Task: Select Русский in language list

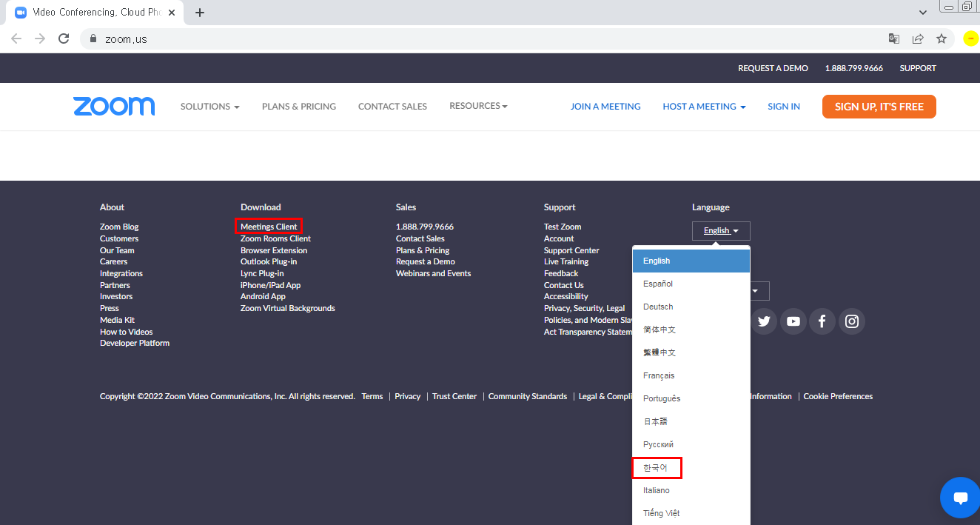Action: pyautogui.click(x=691, y=444)
